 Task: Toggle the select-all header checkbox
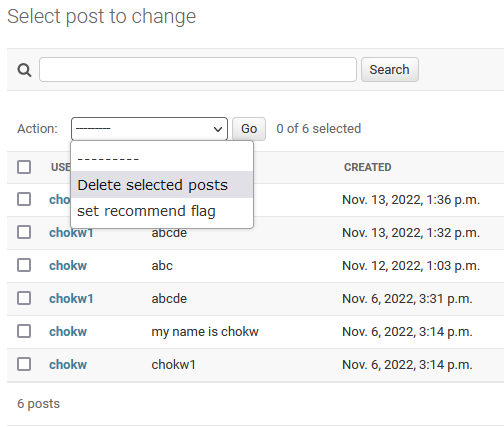(x=24, y=167)
